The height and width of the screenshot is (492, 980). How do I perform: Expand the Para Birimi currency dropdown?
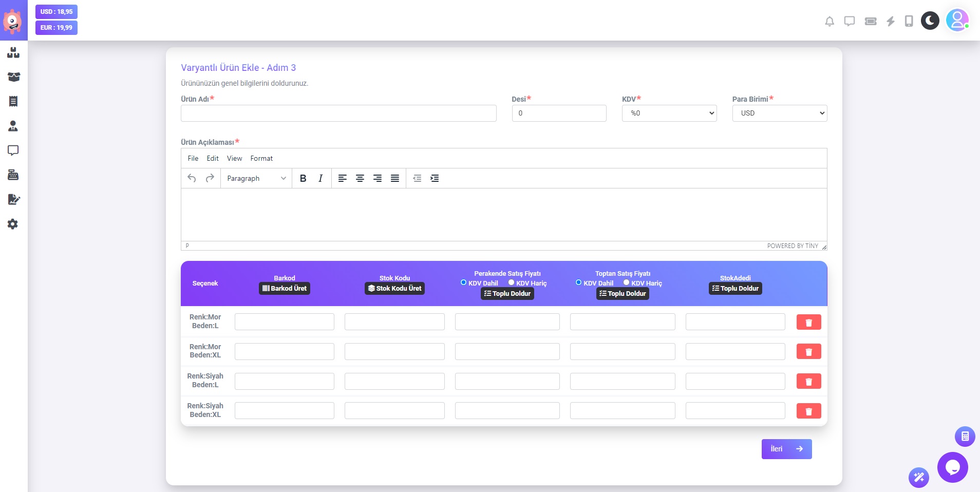point(779,113)
